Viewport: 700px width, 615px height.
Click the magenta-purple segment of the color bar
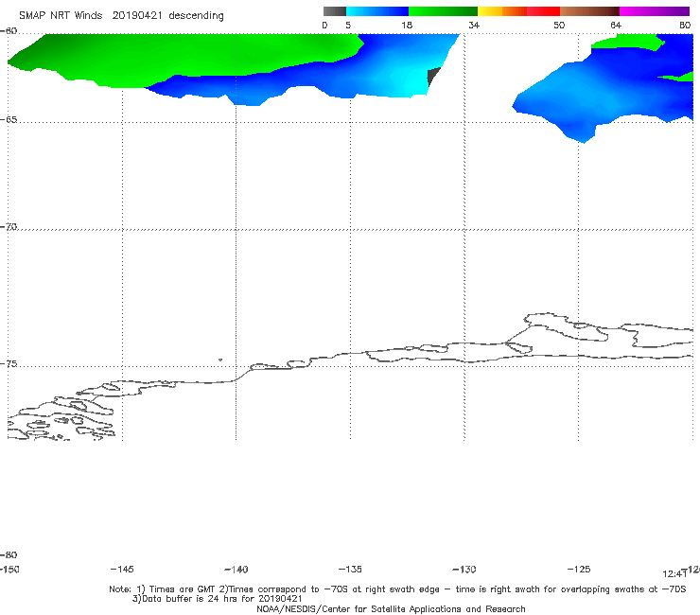(x=655, y=11)
